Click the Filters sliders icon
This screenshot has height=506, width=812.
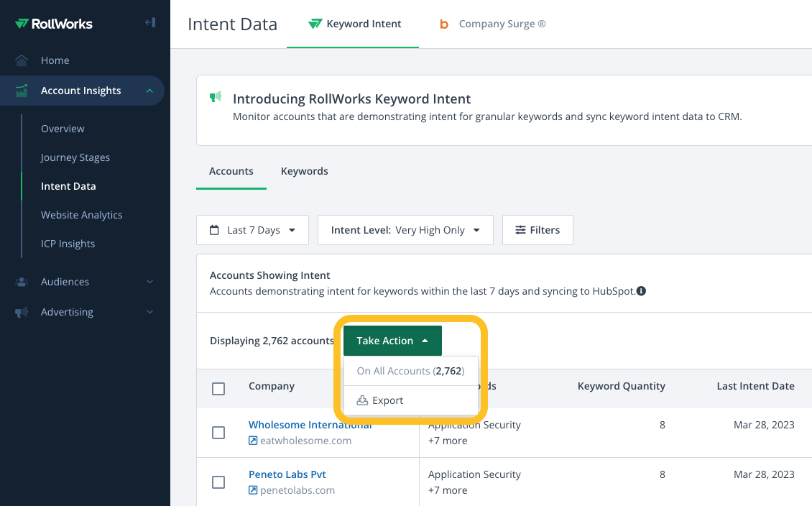pos(520,230)
